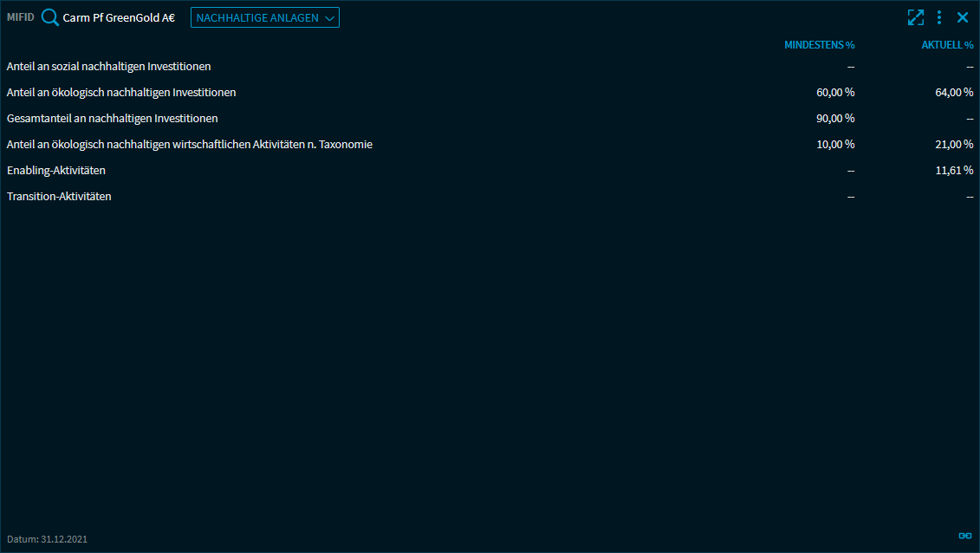This screenshot has width=980, height=553.
Task: Select the Transition-Aktivitäten row
Action: pyautogui.click(x=59, y=197)
